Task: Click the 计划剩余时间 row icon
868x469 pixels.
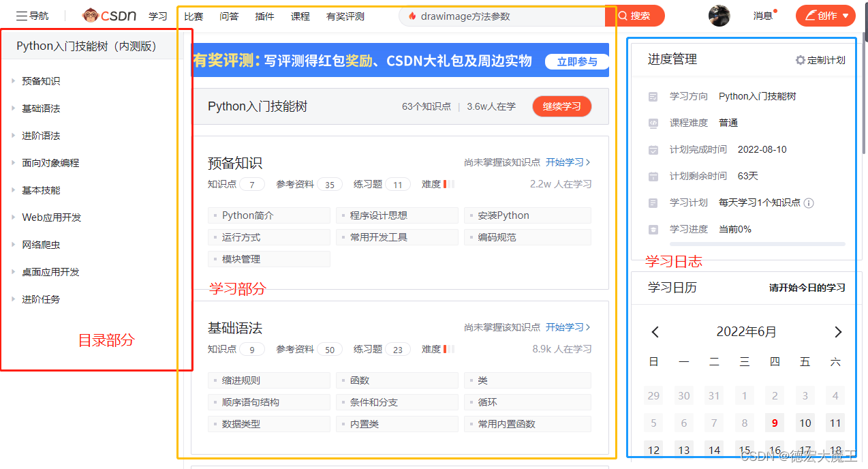Action: pyautogui.click(x=653, y=177)
